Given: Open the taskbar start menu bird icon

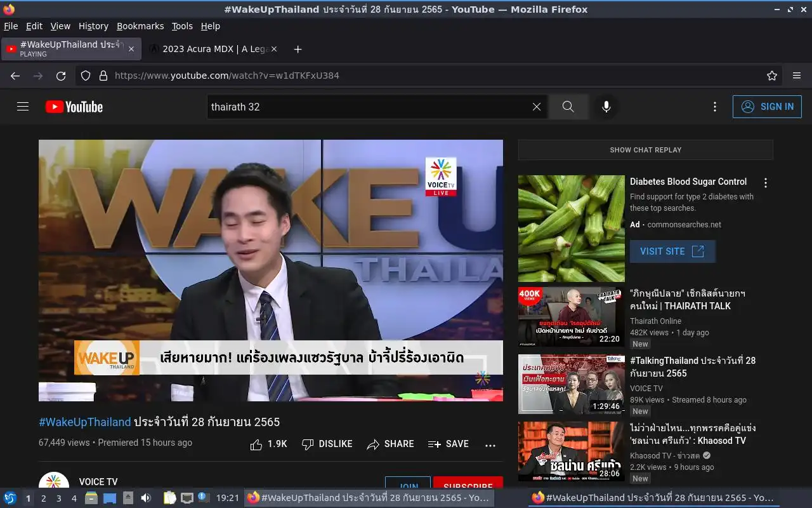Looking at the screenshot, I should (x=10, y=498).
